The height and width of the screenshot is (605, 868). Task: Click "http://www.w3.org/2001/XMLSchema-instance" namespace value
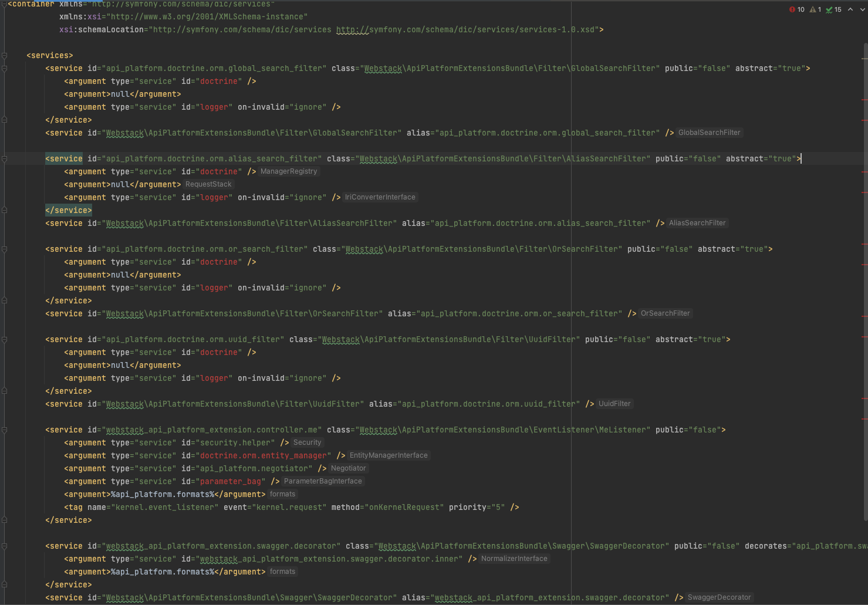[x=207, y=17]
